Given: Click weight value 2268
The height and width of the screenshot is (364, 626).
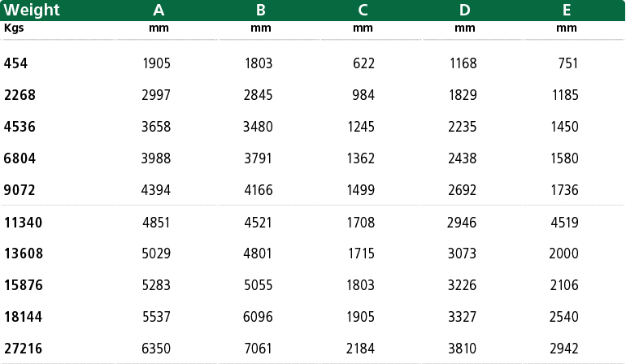Looking at the screenshot, I should 20,95.
